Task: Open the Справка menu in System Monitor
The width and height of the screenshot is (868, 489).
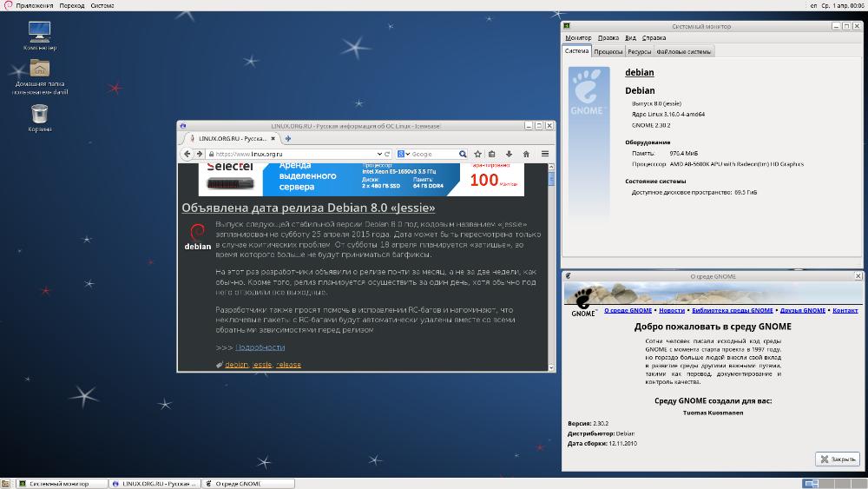Action: coord(654,37)
